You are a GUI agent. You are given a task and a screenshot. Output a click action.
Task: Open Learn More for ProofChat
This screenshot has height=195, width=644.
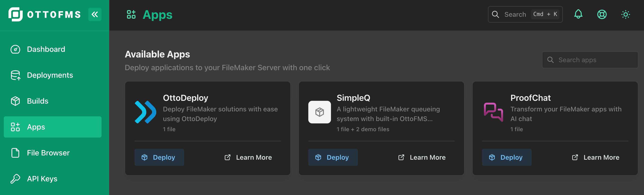(596, 157)
